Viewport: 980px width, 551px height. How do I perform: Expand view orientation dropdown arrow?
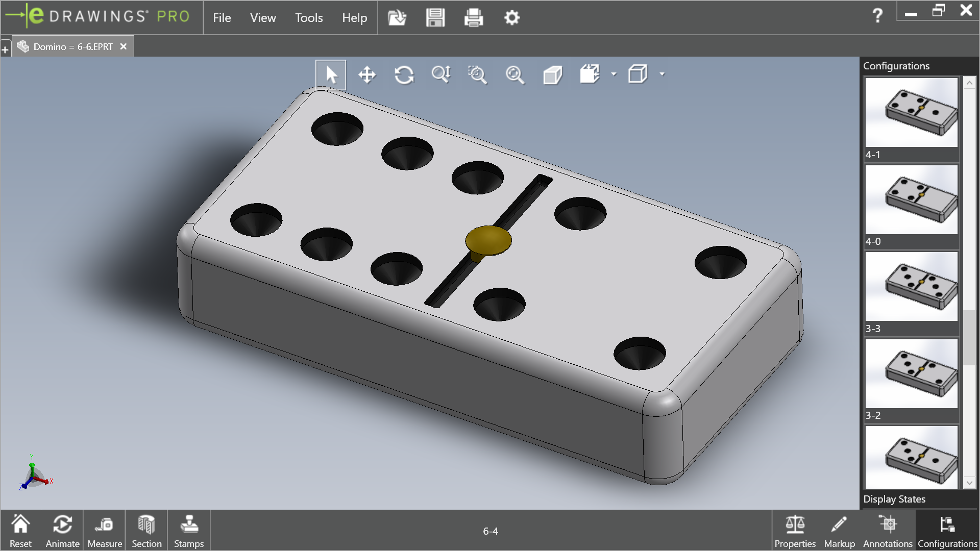point(614,74)
